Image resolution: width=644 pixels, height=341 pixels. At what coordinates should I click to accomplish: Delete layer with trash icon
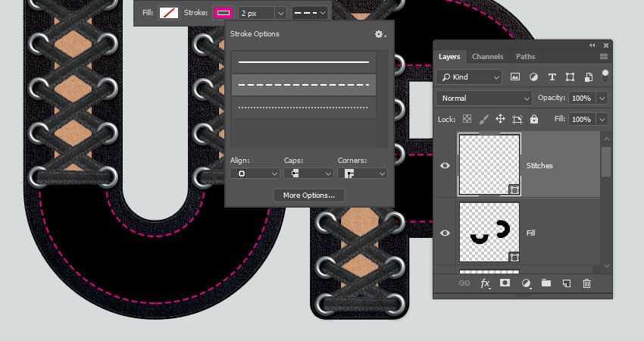(586, 283)
